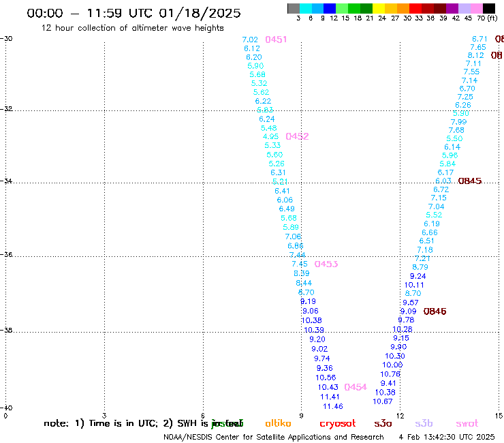
Task: Click the wave height value 7.99
Action: (458, 122)
